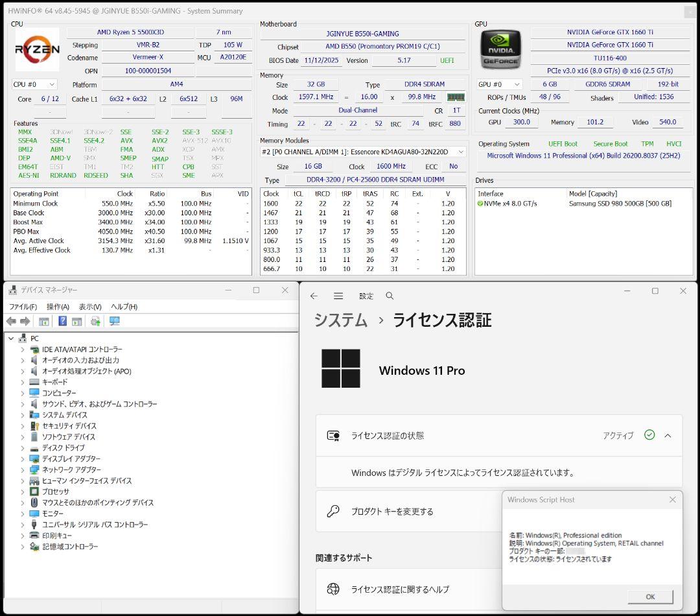
Task: Open search in the Settings app
Action: point(390,296)
